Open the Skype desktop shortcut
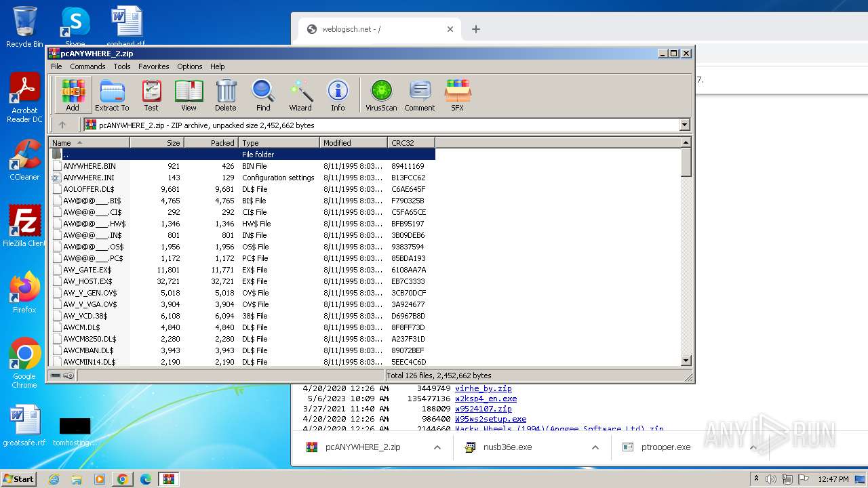 coord(75,27)
